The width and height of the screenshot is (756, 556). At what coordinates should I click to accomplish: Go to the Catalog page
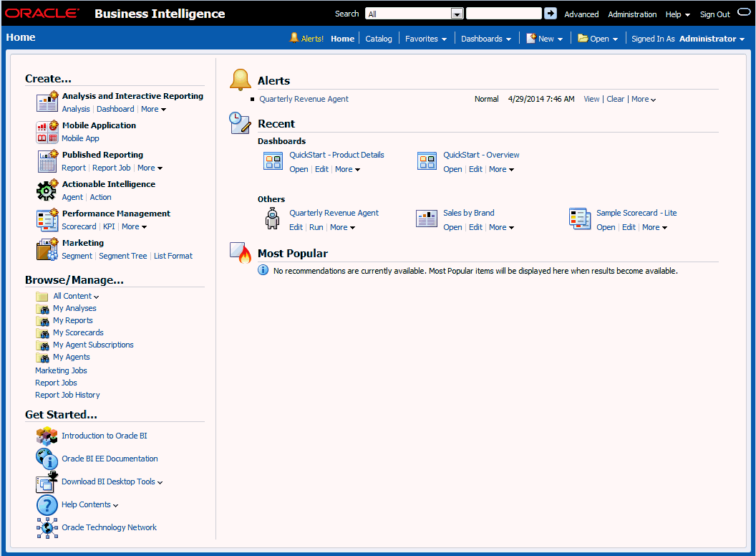pos(379,39)
